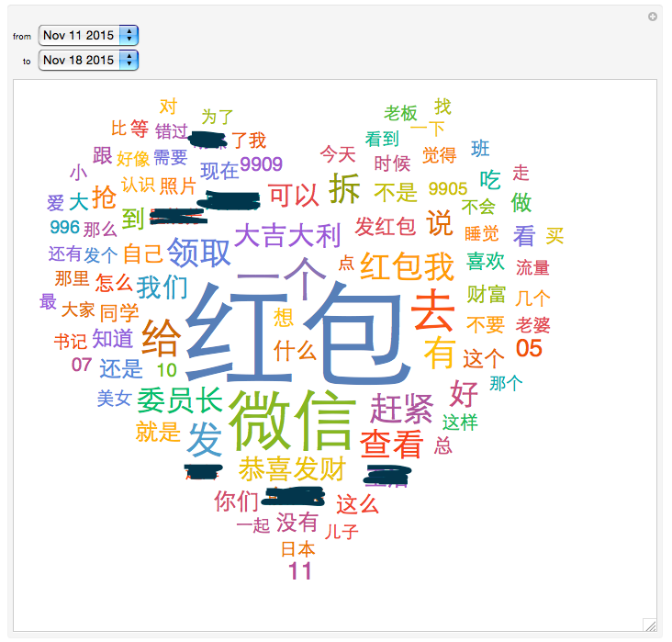672x642 pixels.
Task: Click the large blue word 红包
Action: pyautogui.click(x=297, y=332)
